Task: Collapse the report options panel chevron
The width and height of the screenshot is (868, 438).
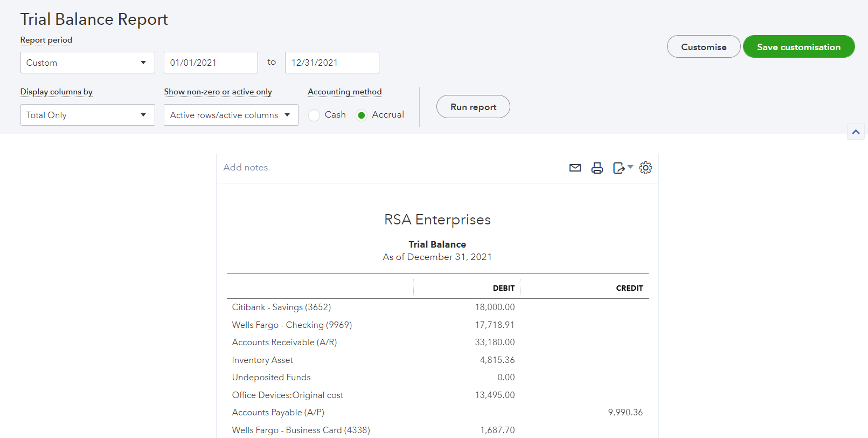Action: coord(856,132)
